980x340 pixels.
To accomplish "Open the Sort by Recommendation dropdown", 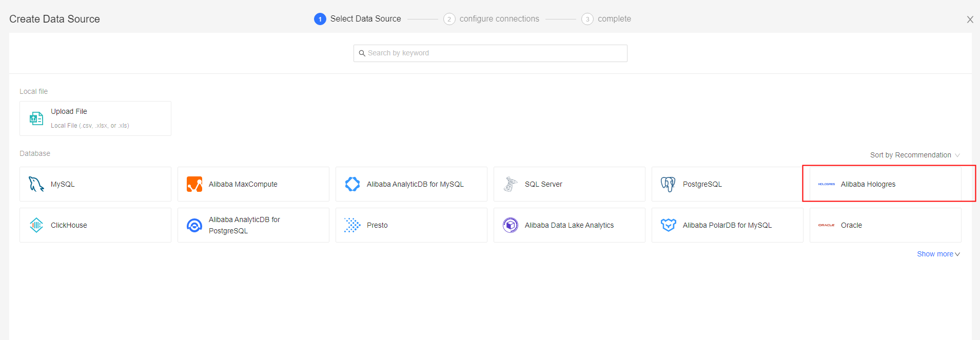I will 915,155.
